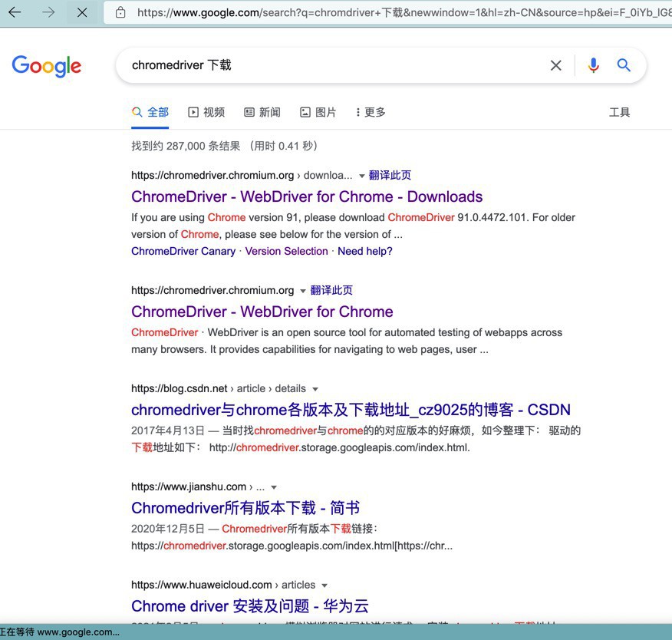672x640 pixels.
Task: Click the 2017年4月13日 date in CSDN snippet
Action: (167, 431)
